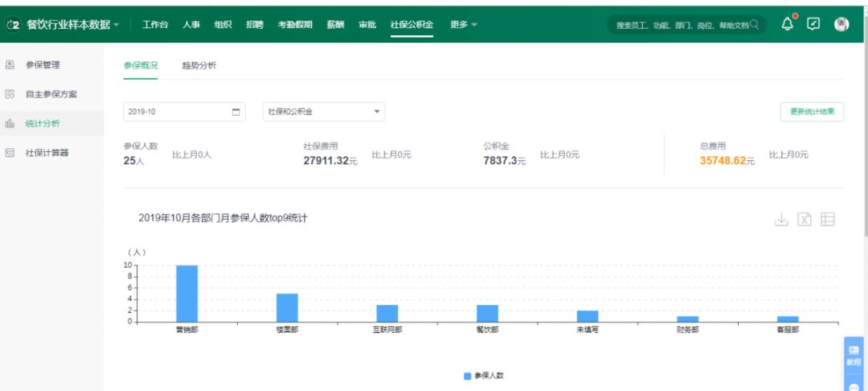Export chart to Excel icon

coord(805,220)
